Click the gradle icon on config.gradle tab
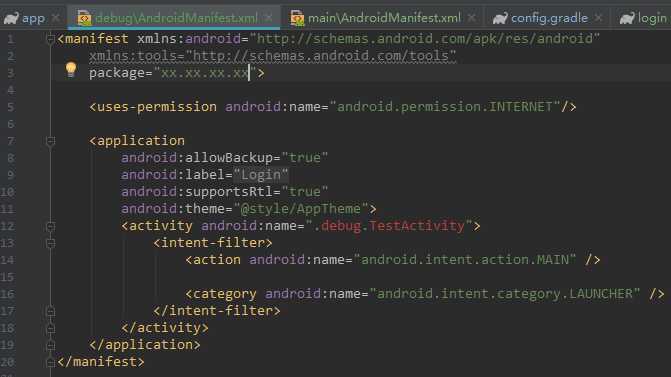671x377 pixels. (x=500, y=18)
